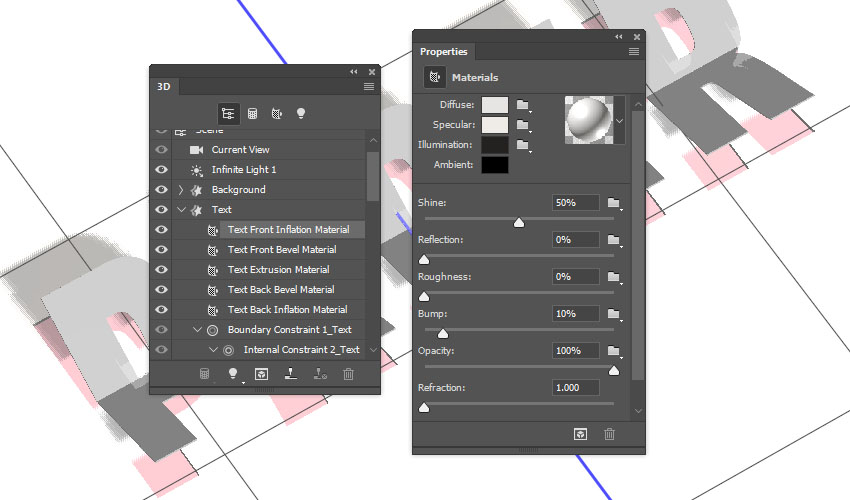The height and width of the screenshot is (500, 850).
Task: Collapse Boundary Constraint 1_Text
Action: [x=197, y=330]
